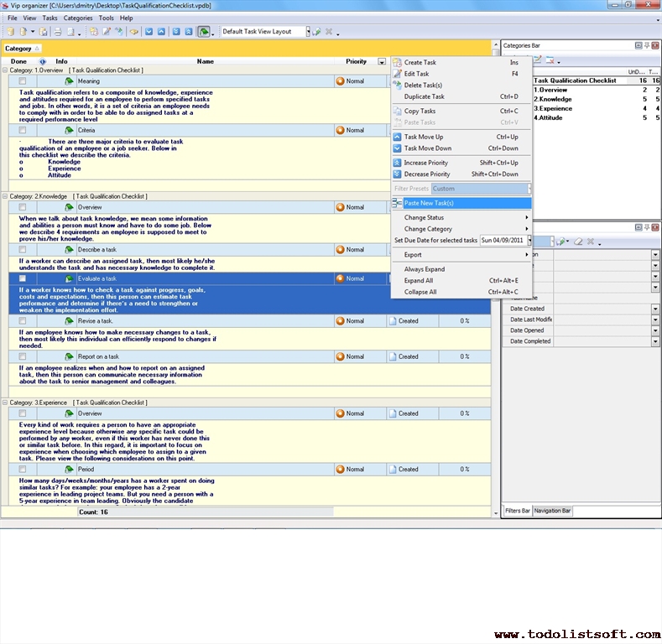Click the green flag on the Criteria task
This screenshot has width=662, height=644.
point(70,131)
